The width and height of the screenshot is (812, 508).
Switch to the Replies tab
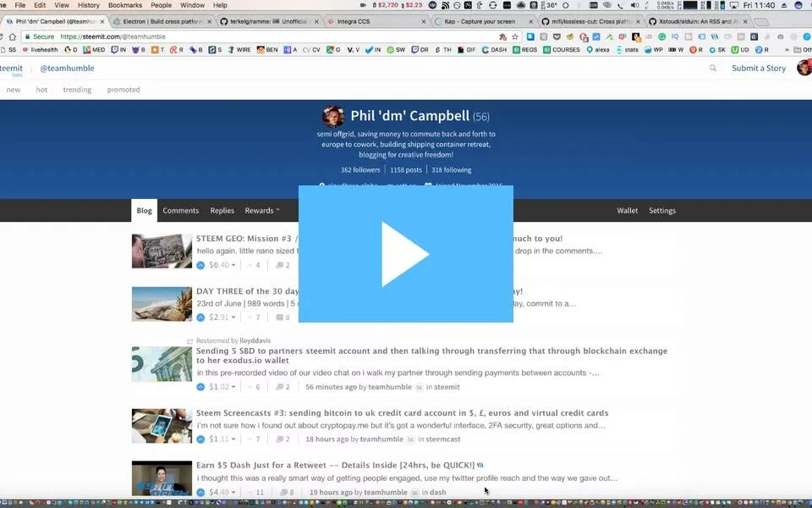click(x=222, y=211)
